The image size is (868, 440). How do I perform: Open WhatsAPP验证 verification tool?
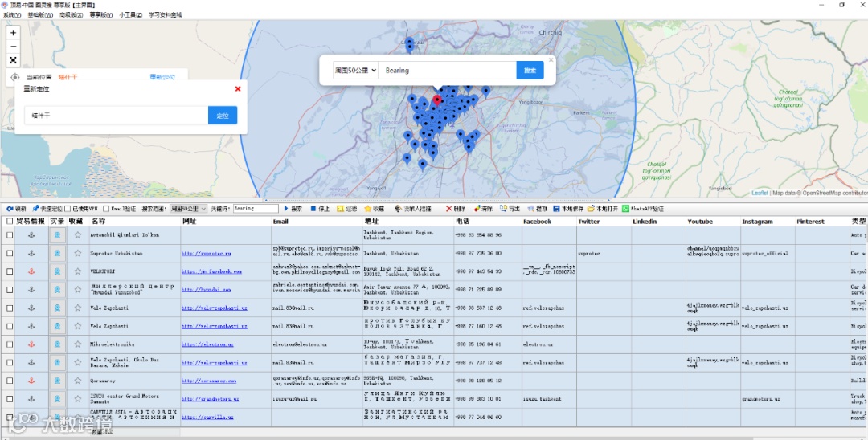[x=643, y=209]
